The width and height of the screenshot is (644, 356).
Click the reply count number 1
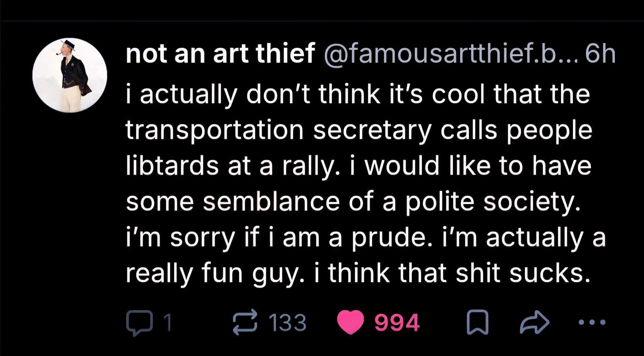tap(168, 323)
